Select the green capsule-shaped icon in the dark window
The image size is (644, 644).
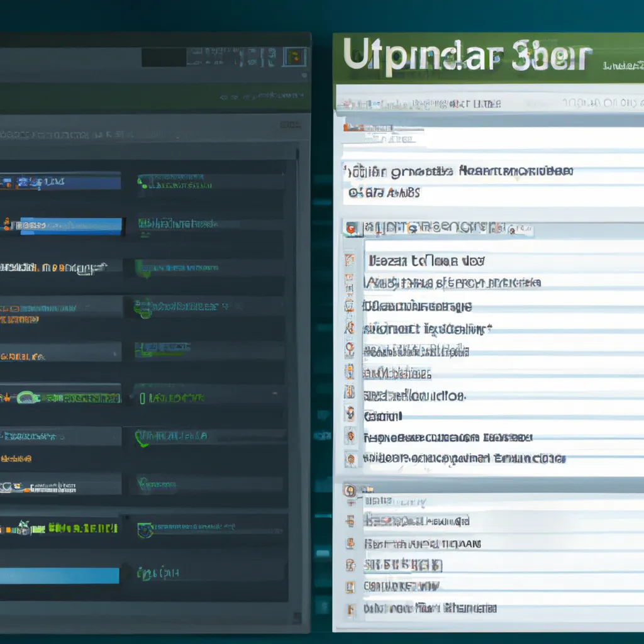pos(28,397)
